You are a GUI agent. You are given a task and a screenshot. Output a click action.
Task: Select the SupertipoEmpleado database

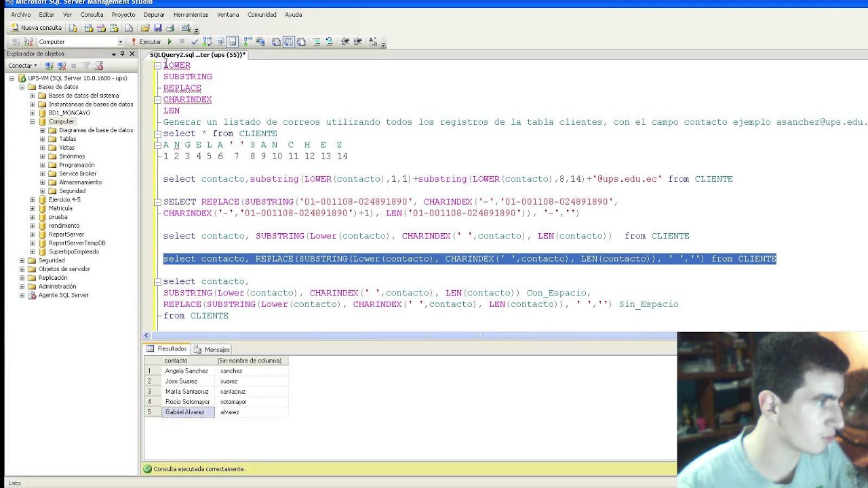[x=74, y=252]
